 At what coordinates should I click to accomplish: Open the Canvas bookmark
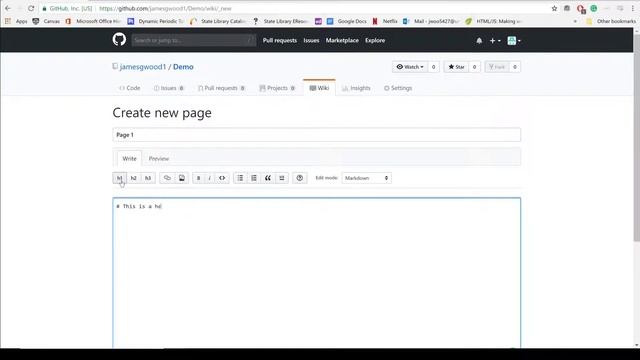point(46,21)
